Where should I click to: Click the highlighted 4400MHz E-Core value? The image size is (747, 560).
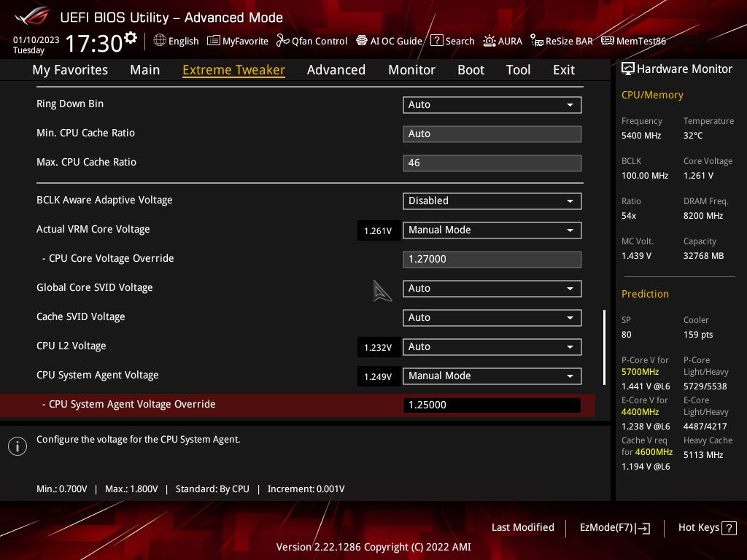[640, 412]
